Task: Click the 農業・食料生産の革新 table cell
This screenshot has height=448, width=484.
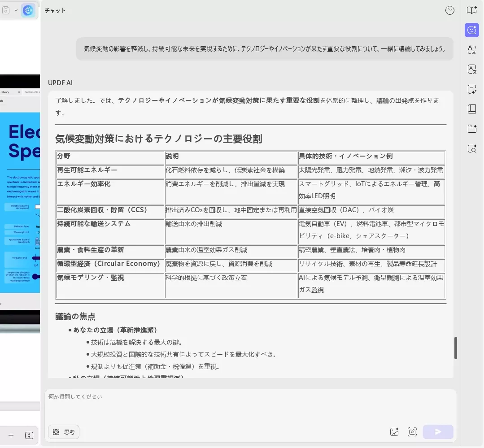Action: pos(110,252)
